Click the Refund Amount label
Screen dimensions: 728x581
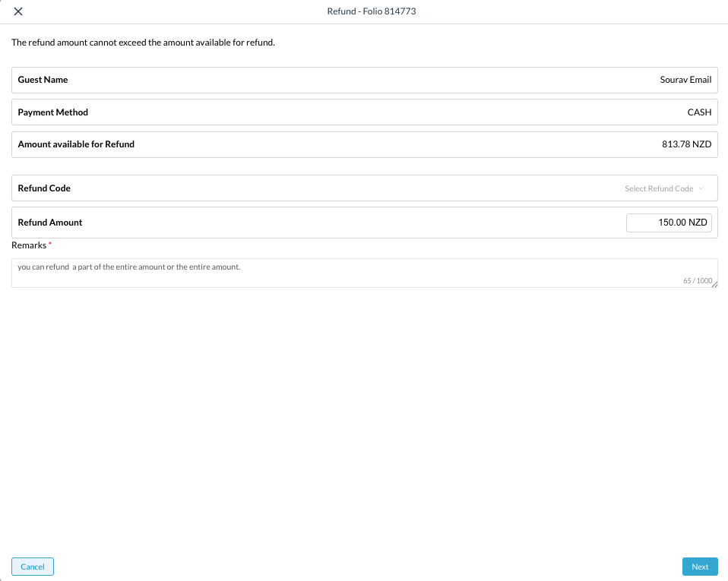50,223
